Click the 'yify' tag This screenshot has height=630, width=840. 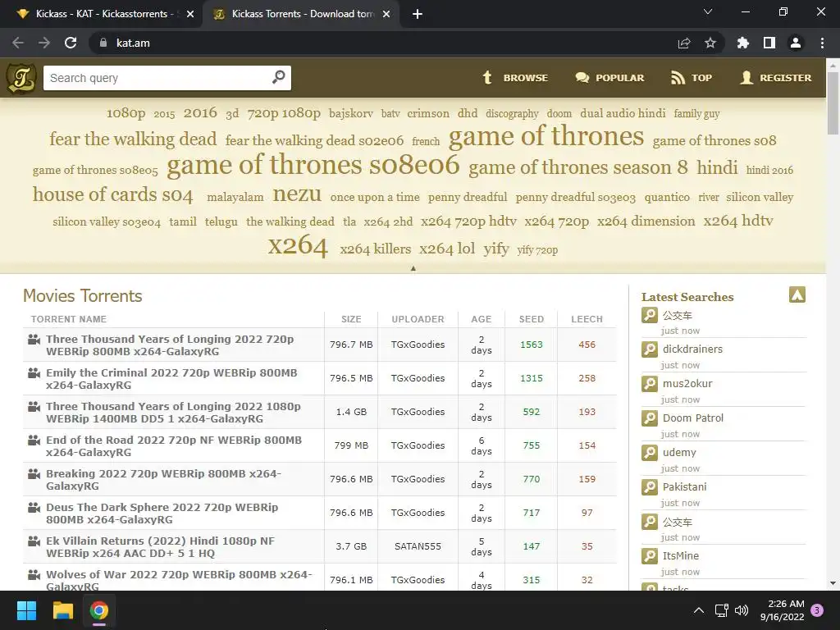tap(496, 249)
